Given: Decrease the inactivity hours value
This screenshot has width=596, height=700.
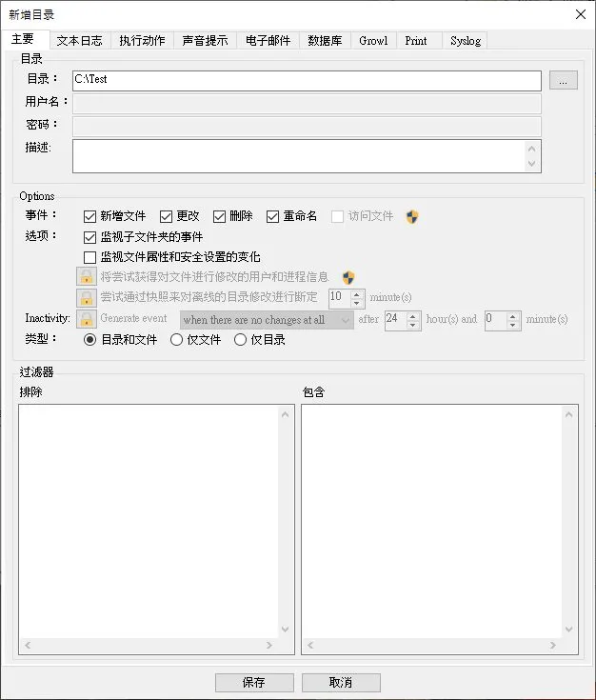Looking at the screenshot, I should tap(412, 325).
